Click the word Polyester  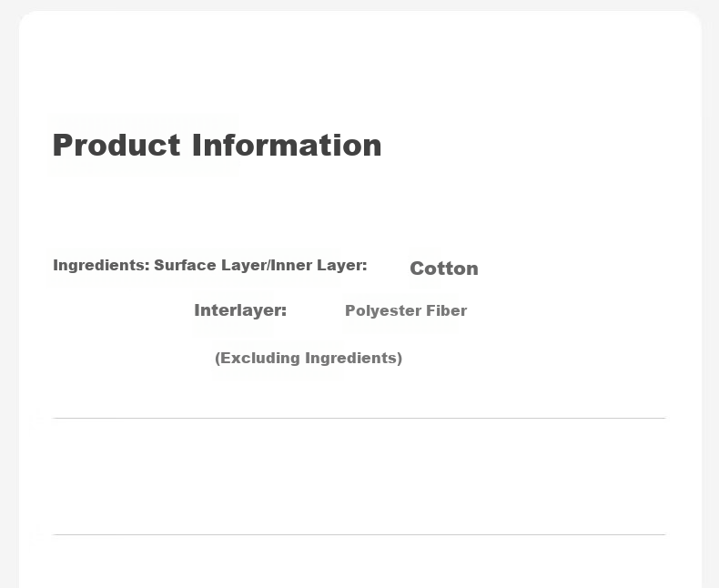tap(383, 310)
